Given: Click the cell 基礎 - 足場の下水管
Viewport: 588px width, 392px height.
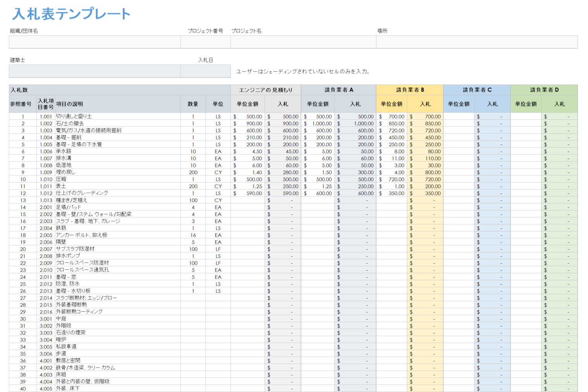Looking at the screenshot, I should click(x=118, y=144).
